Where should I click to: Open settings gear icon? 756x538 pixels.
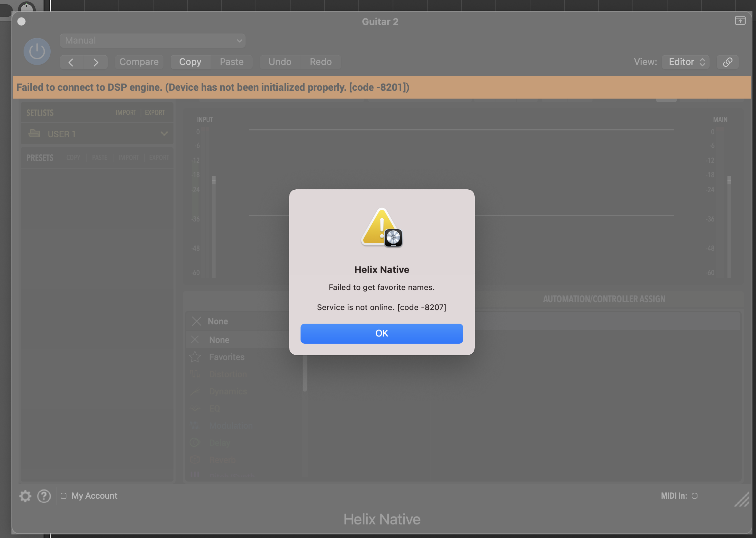pyautogui.click(x=25, y=496)
